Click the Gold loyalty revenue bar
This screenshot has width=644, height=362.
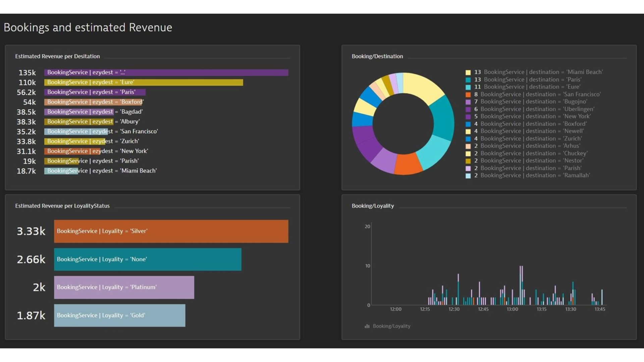click(x=120, y=315)
